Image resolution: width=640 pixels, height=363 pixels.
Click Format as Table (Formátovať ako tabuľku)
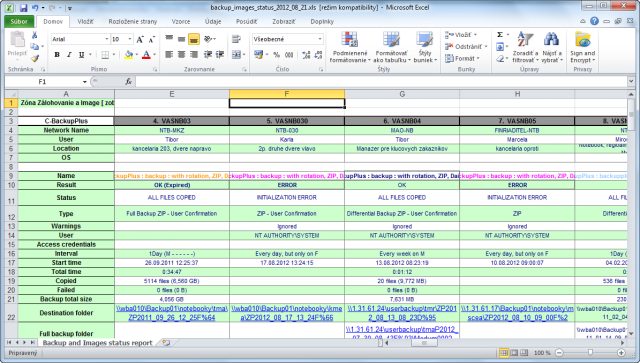point(391,47)
